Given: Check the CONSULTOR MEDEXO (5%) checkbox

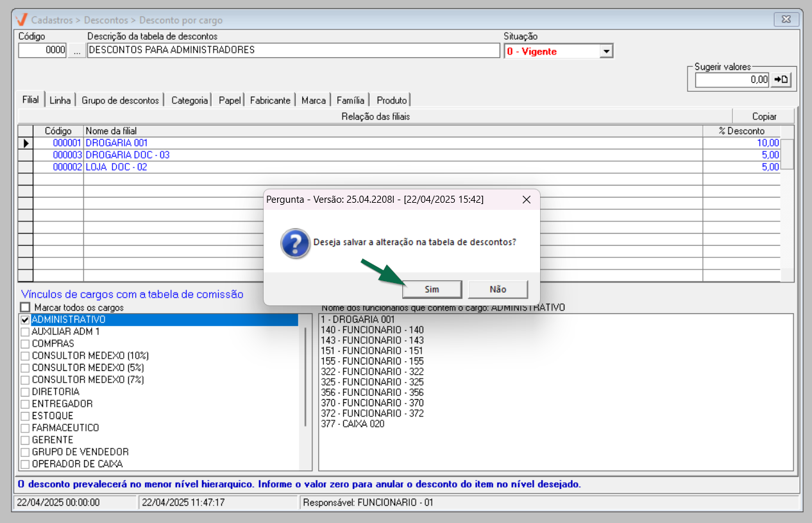Looking at the screenshot, I should pos(25,368).
